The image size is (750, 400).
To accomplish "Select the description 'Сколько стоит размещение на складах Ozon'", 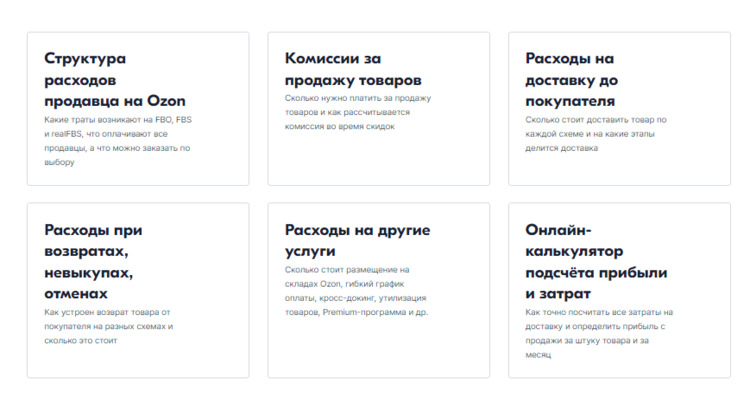I will (x=347, y=277).
